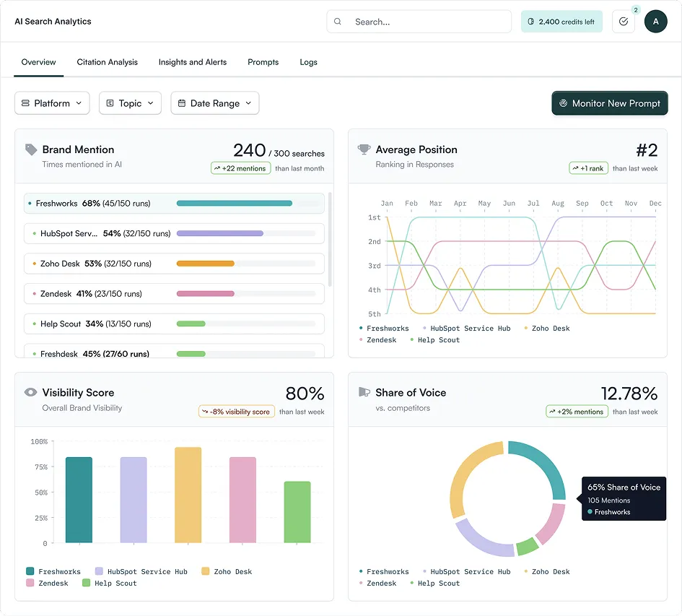
Task: Focus the Search input field
Action: click(x=419, y=22)
